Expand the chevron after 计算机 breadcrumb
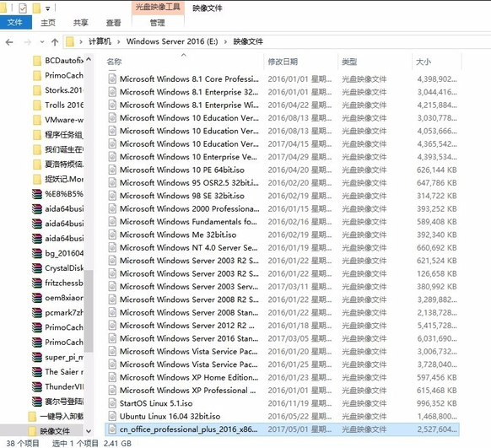The height and width of the screenshot is (448, 491). [x=119, y=41]
